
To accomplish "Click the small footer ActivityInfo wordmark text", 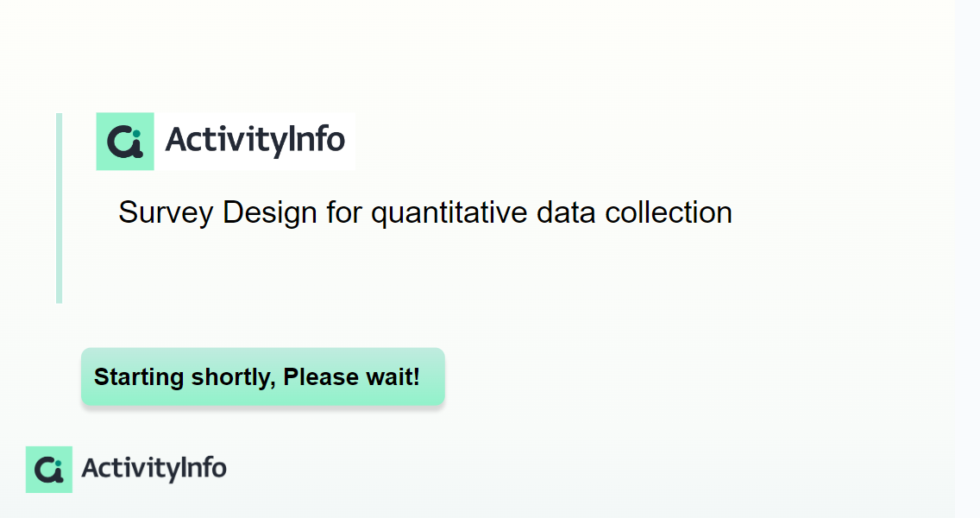I will click(x=154, y=469).
